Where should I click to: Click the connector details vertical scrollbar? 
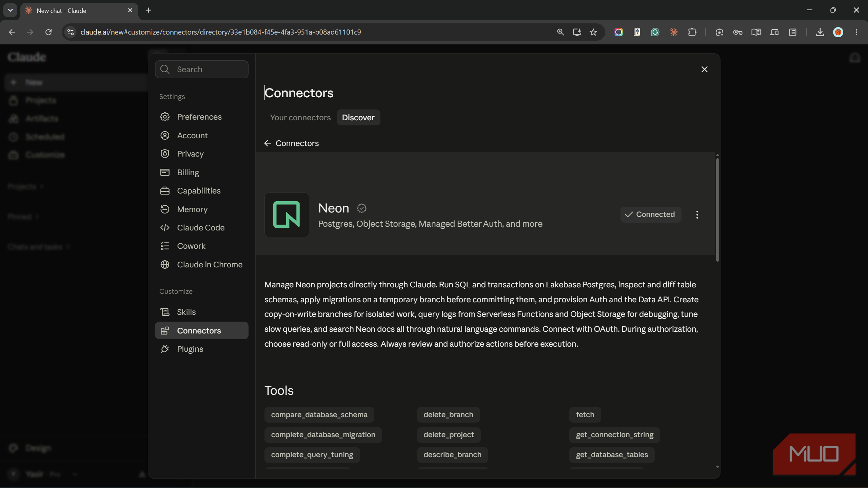717,209
